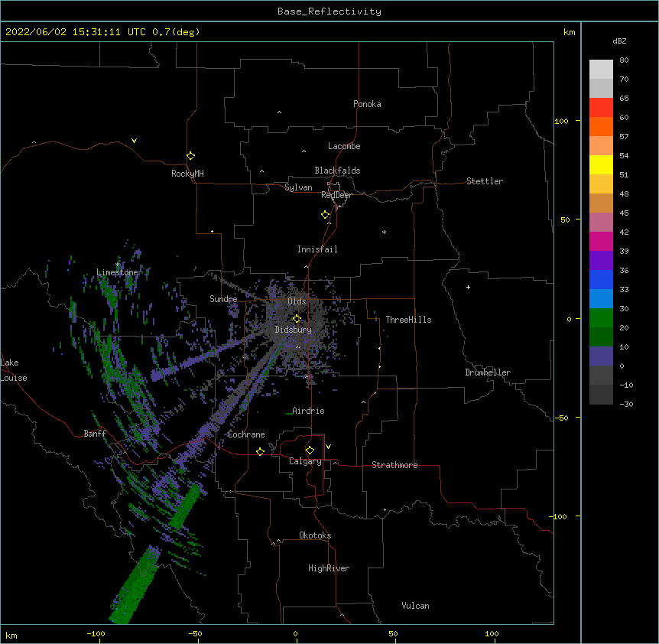
Task: Click the yellow diamond marker directly above Calgary label
Action: [x=310, y=450]
